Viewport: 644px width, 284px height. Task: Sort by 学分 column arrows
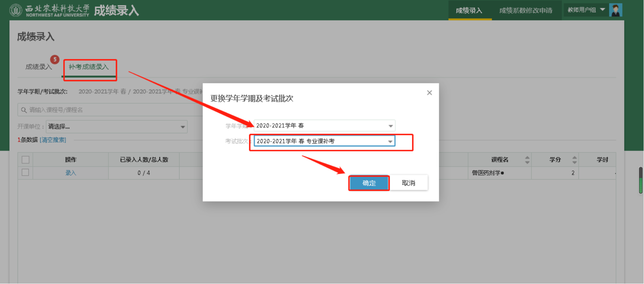point(574,160)
